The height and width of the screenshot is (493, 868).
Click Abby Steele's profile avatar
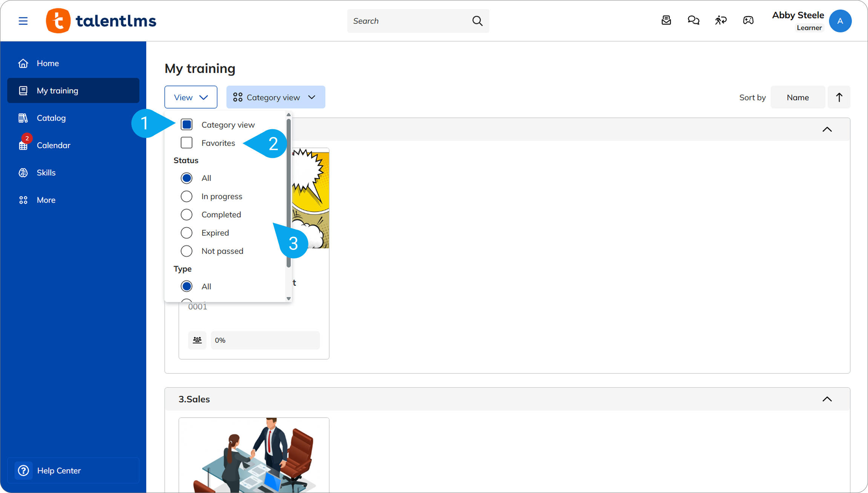(x=840, y=21)
